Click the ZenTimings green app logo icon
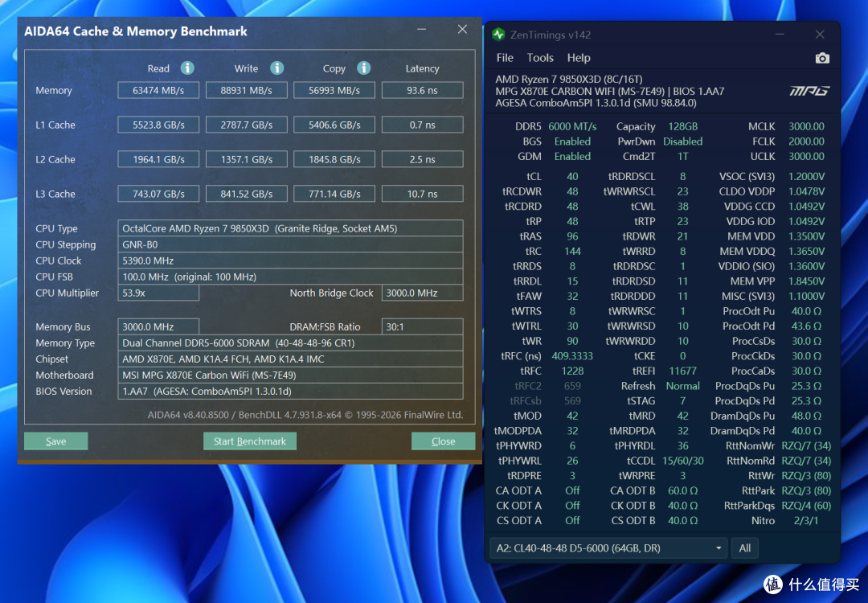Viewport: 868px width, 603px height. (498, 35)
